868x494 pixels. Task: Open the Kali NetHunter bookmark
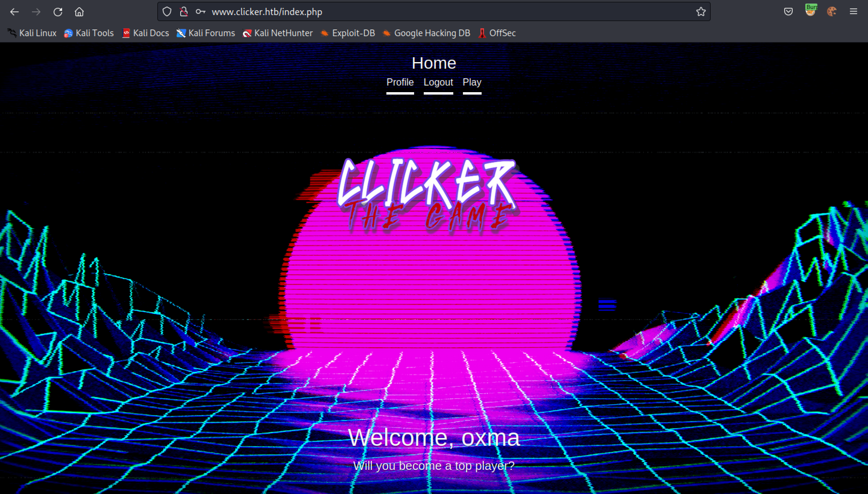[x=278, y=33]
